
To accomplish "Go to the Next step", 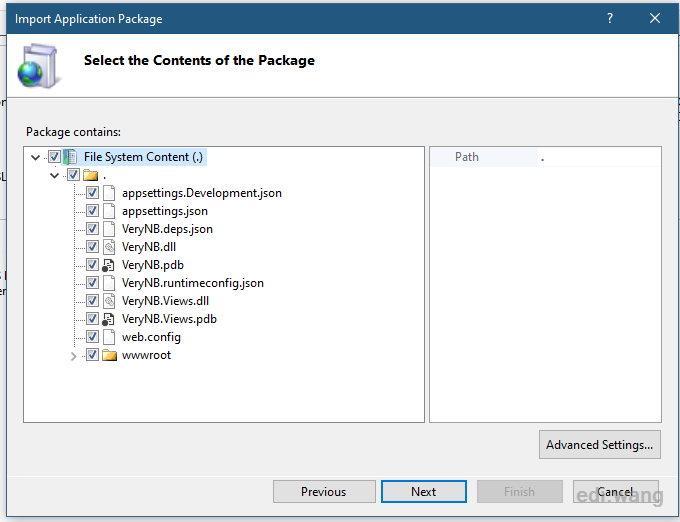I will 424,492.
